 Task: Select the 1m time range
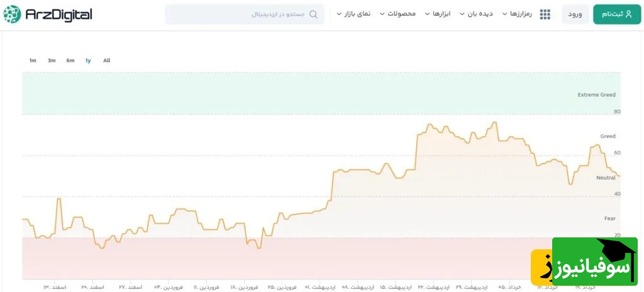coord(33,60)
